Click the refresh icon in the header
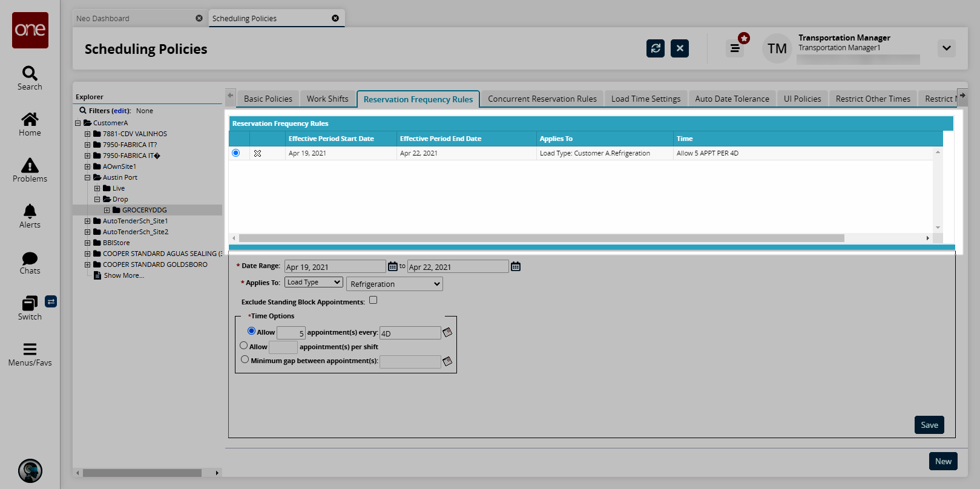The width and height of the screenshot is (980, 489). (x=655, y=48)
